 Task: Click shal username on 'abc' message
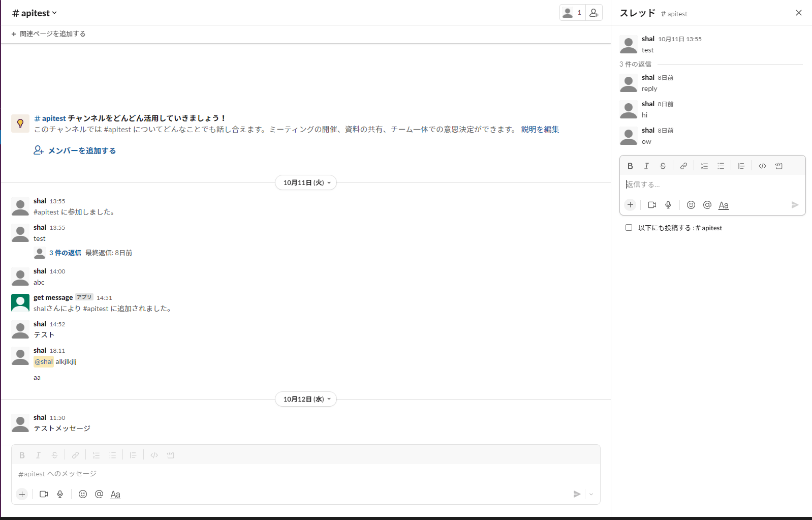click(x=40, y=271)
